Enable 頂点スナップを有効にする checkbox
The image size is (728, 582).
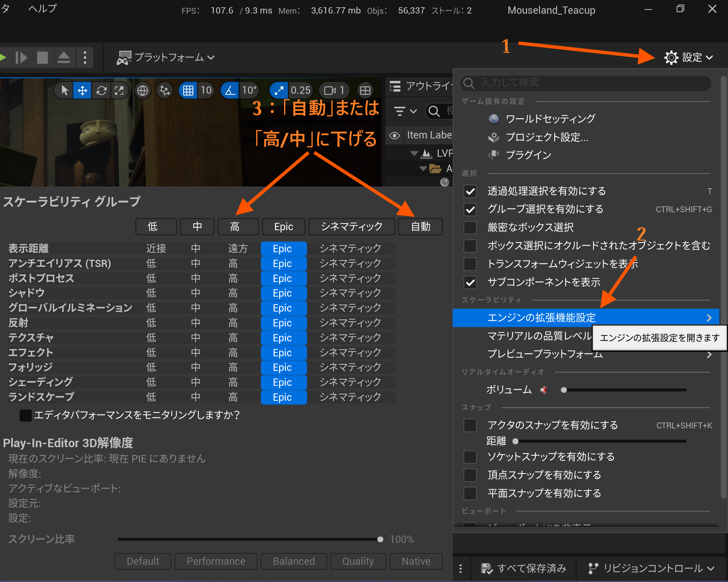point(470,475)
